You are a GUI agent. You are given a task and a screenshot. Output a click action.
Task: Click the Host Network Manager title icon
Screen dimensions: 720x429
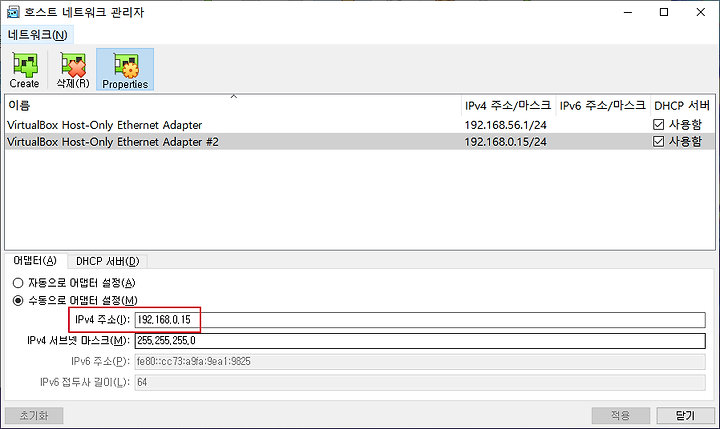(13, 12)
